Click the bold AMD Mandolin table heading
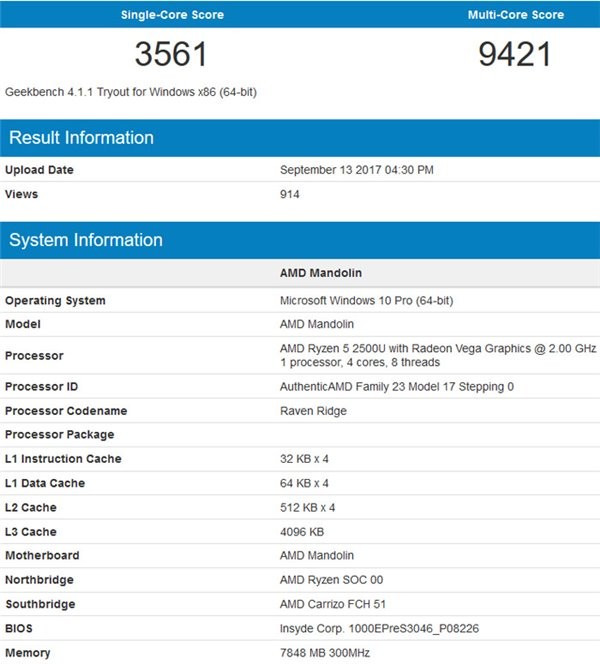600x664 pixels. click(321, 273)
